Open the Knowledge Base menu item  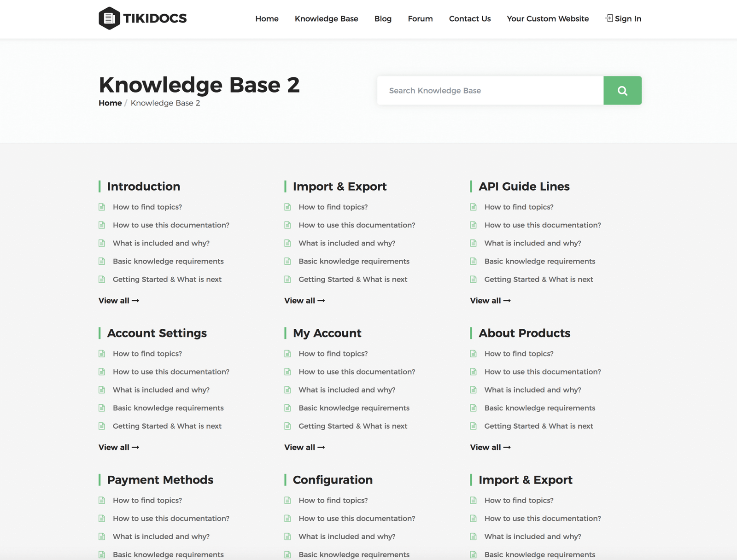tap(326, 19)
